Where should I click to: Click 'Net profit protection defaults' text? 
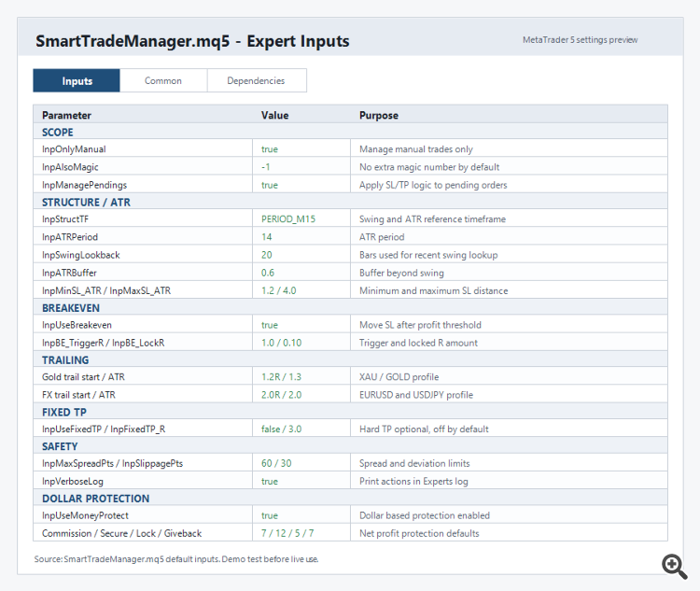pyautogui.click(x=419, y=533)
